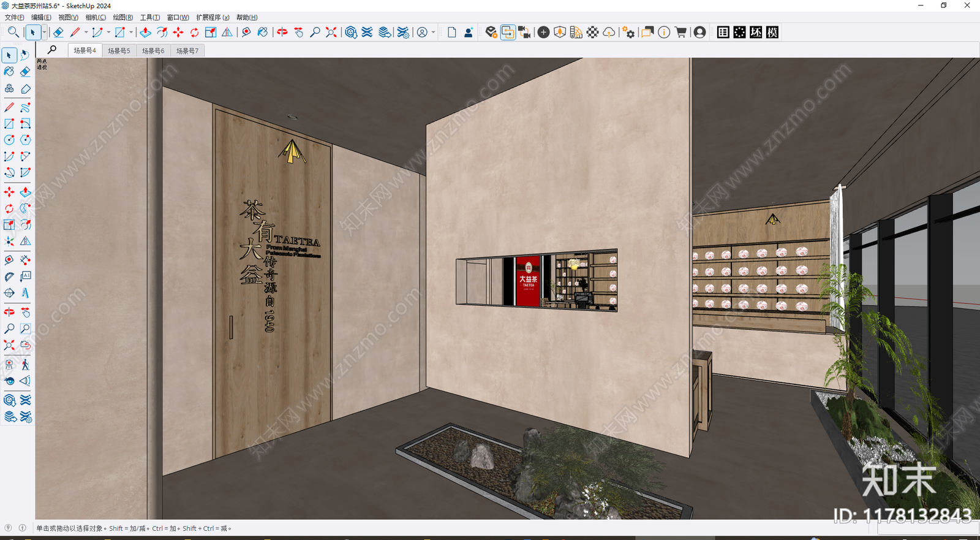
Task: Click the scene search magnifier beside tabs
Action: point(52,50)
